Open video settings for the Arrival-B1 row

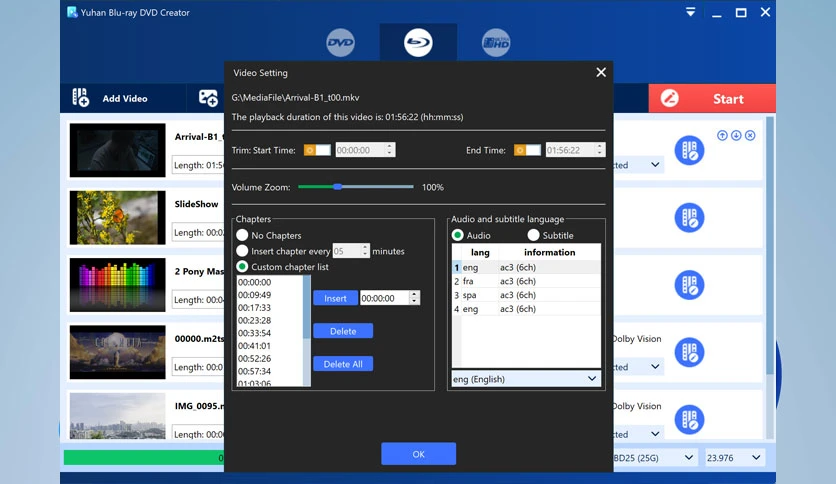[689, 150]
